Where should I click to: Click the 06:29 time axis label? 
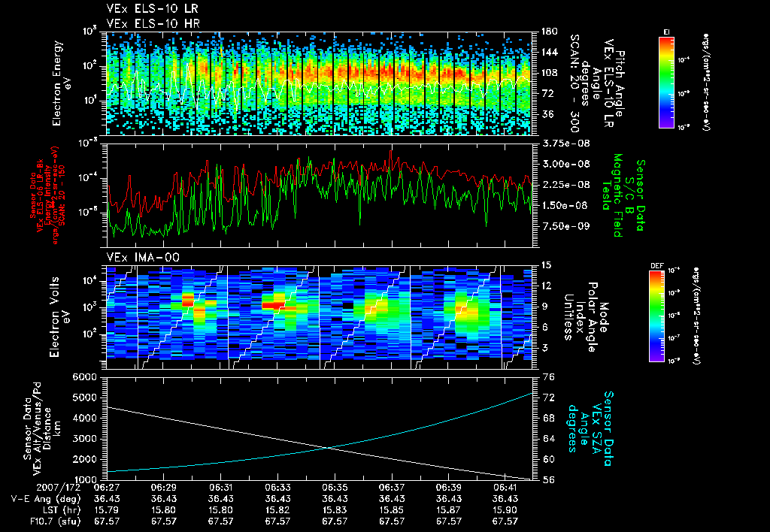click(x=163, y=488)
